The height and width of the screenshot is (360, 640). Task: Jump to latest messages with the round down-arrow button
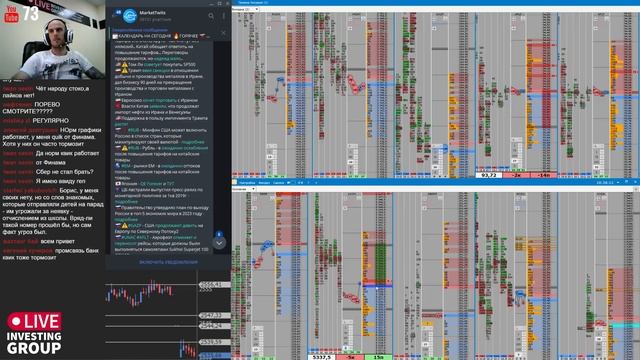(219, 243)
